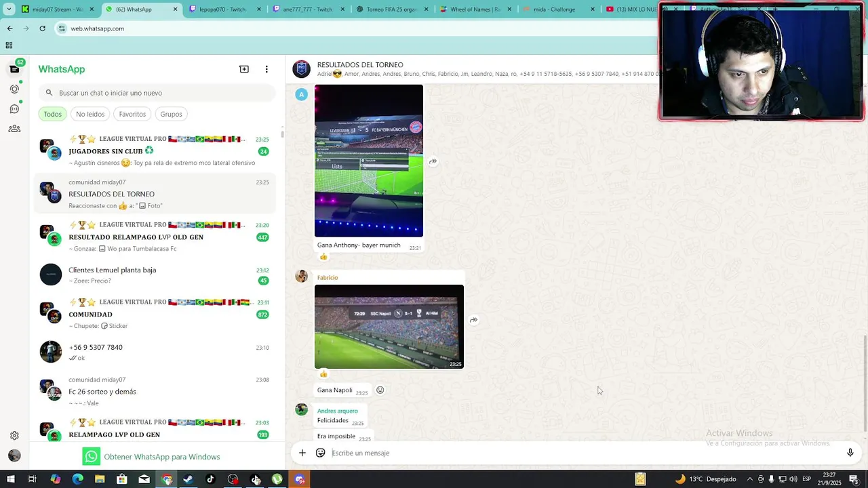The height and width of the screenshot is (488, 868).
Task: Open File Explorer from the taskbar
Action: coord(100,479)
